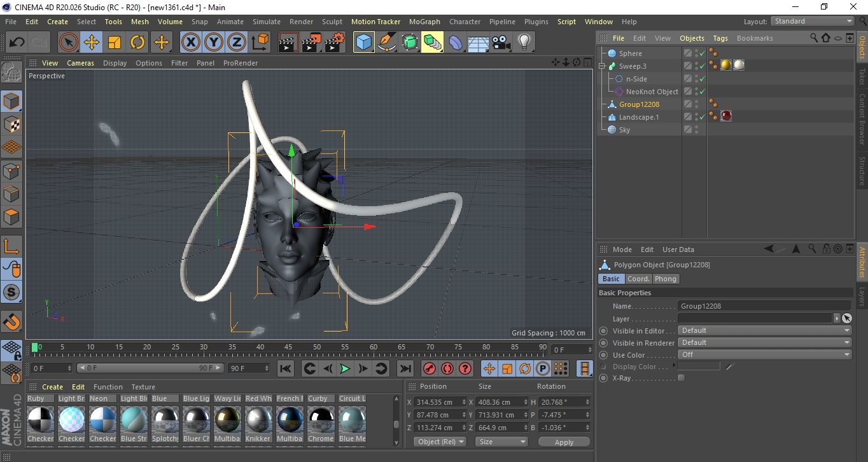Toggle Use Color animation radio circle
Viewport: 868px width, 462px height.
pyautogui.click(x=603, y=355)
